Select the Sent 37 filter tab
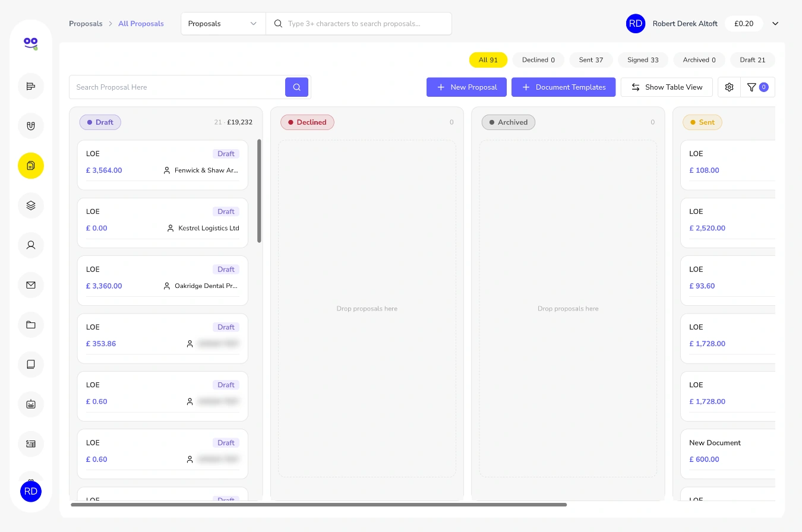Screen dimensions: 802x532 tap(591, 60)
